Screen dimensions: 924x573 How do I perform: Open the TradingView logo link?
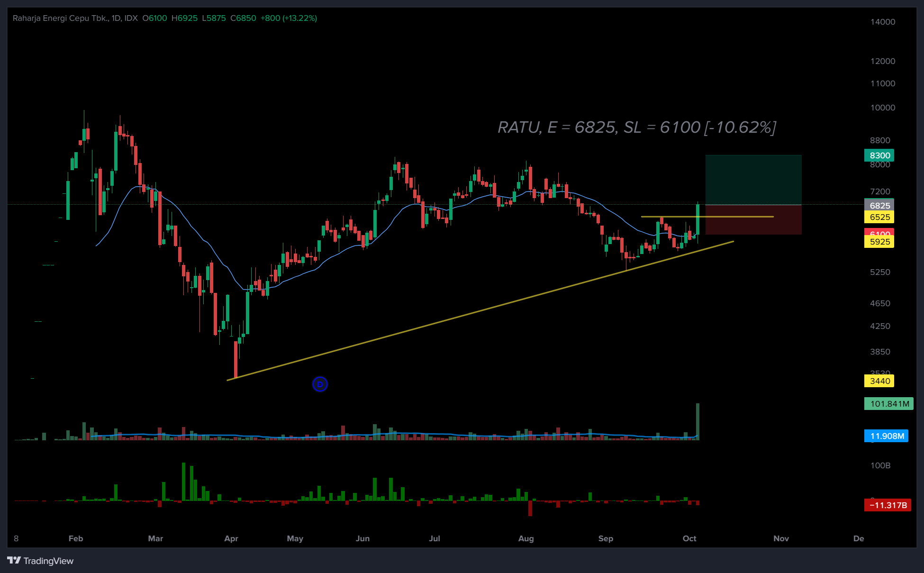[41, 561]
